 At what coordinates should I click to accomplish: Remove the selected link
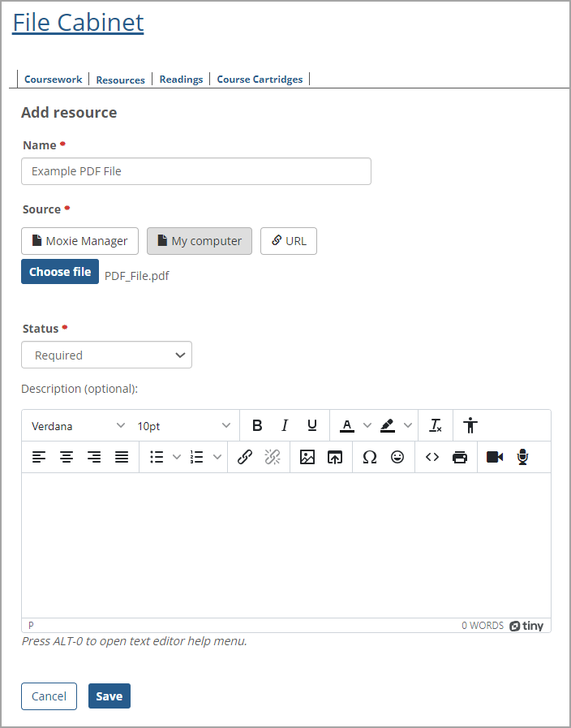pos(273,457)
